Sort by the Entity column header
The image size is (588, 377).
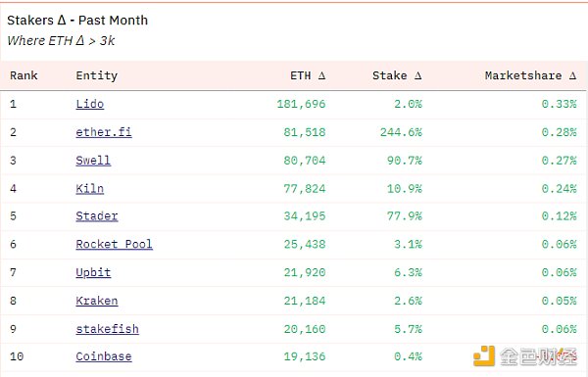97,75
